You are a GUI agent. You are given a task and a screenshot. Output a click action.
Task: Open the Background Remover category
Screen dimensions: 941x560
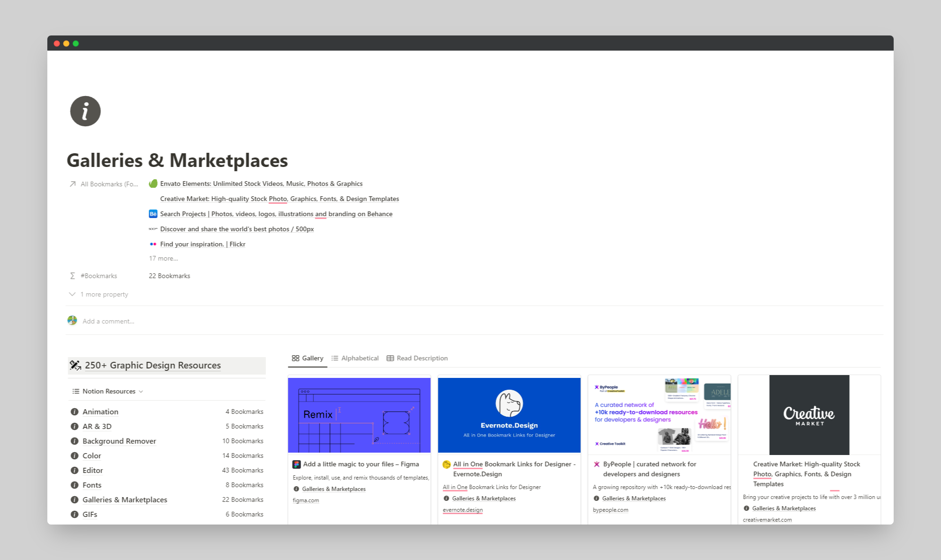point(119,441)
